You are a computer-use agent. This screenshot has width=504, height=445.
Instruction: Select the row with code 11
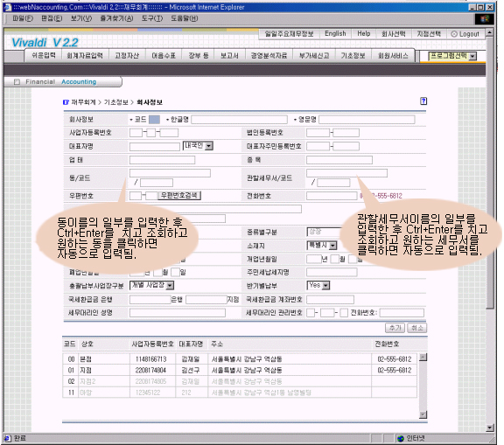point(240,393)
